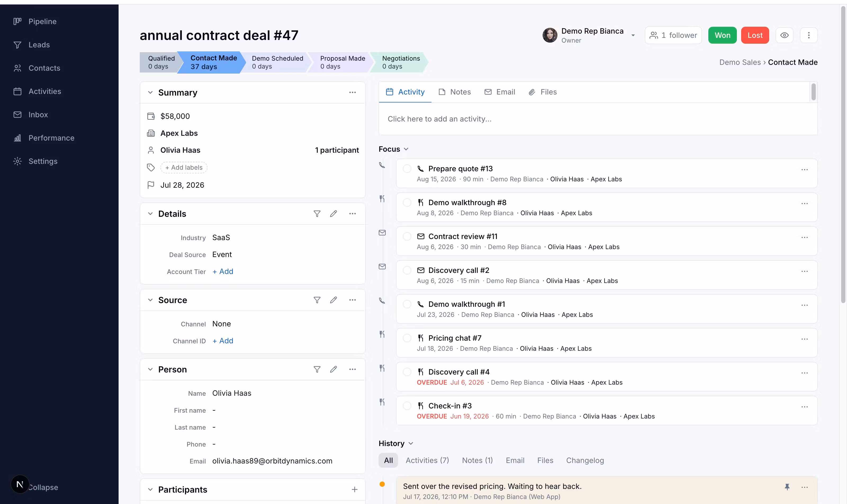Switch to the Notes tab
This screenshot has height=504, width=847.
coord(454,92)
